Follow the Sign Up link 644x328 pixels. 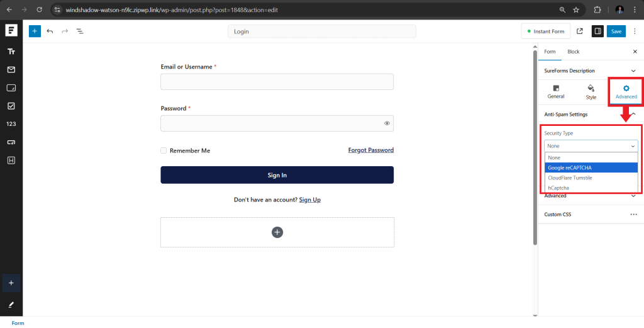[309, 200]
